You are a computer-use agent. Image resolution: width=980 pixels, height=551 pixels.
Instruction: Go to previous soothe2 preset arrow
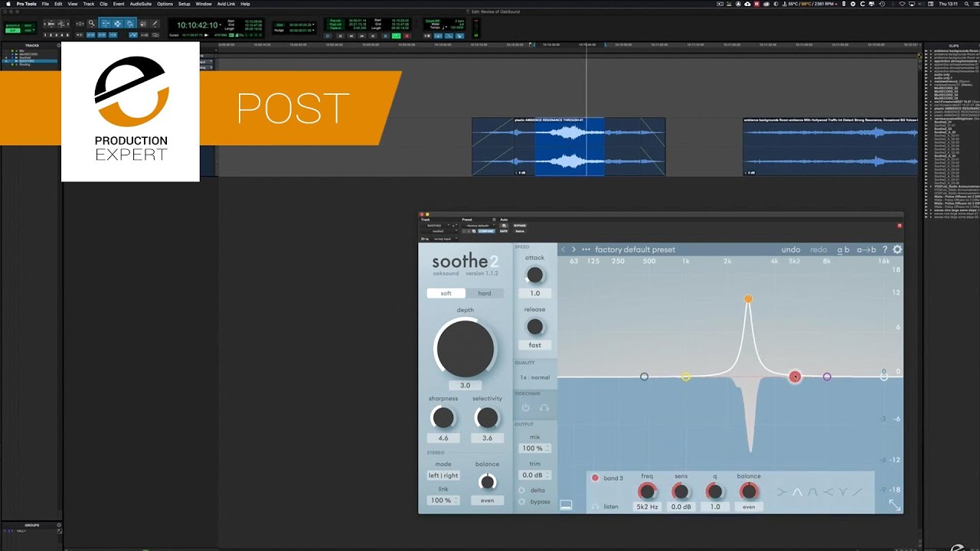563,249
